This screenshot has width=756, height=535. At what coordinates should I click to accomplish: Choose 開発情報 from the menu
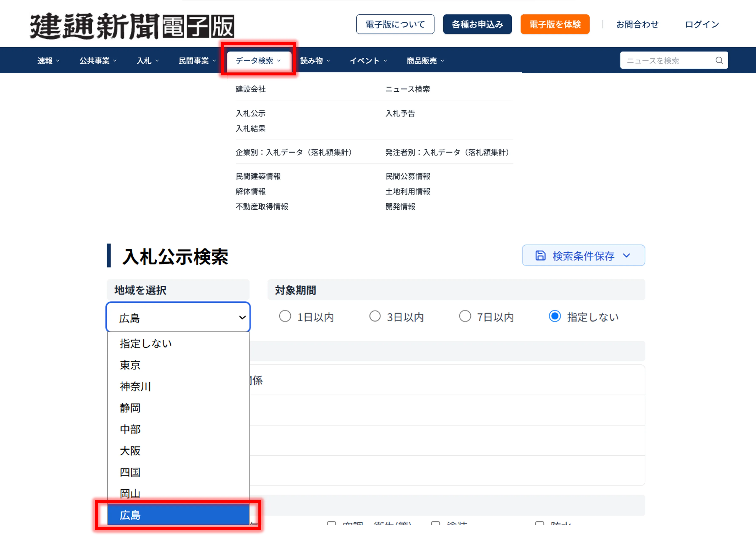(400, 207)
